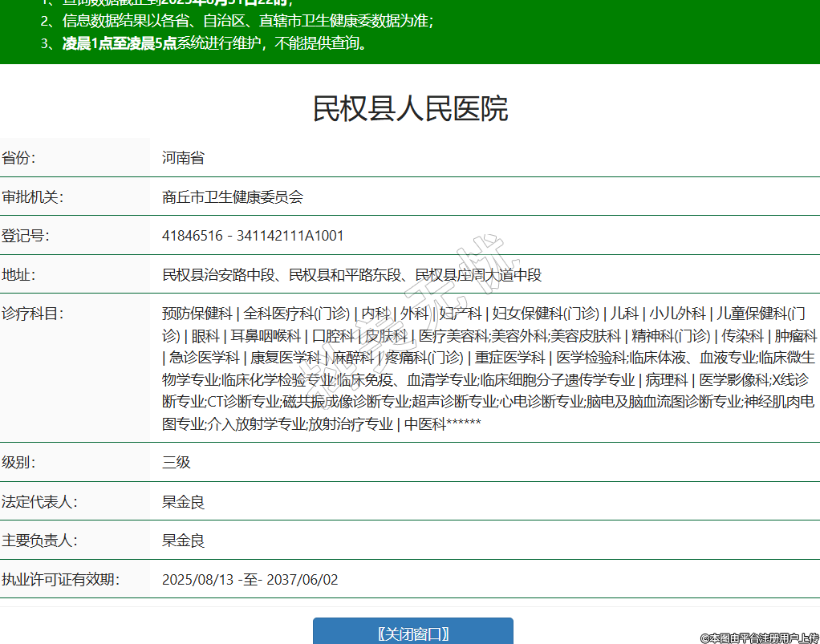This screenshot has width=820, height=644.
Task: Click the 杲金良 name beside 主要负责人
Action: [183, 541]
